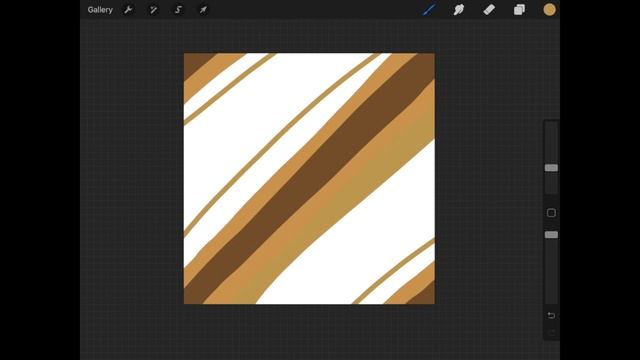This screenshot has height=360, width=640.
Task: Click the brush size slider handle
Action: click(551, 168)
